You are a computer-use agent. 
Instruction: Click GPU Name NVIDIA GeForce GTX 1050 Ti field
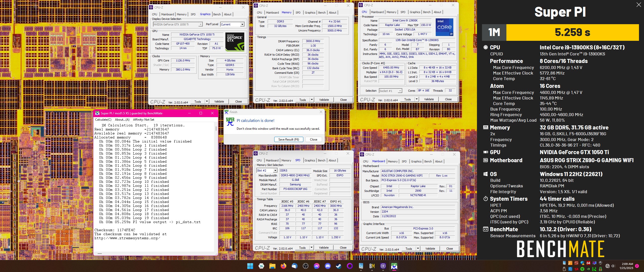(197, 35)
